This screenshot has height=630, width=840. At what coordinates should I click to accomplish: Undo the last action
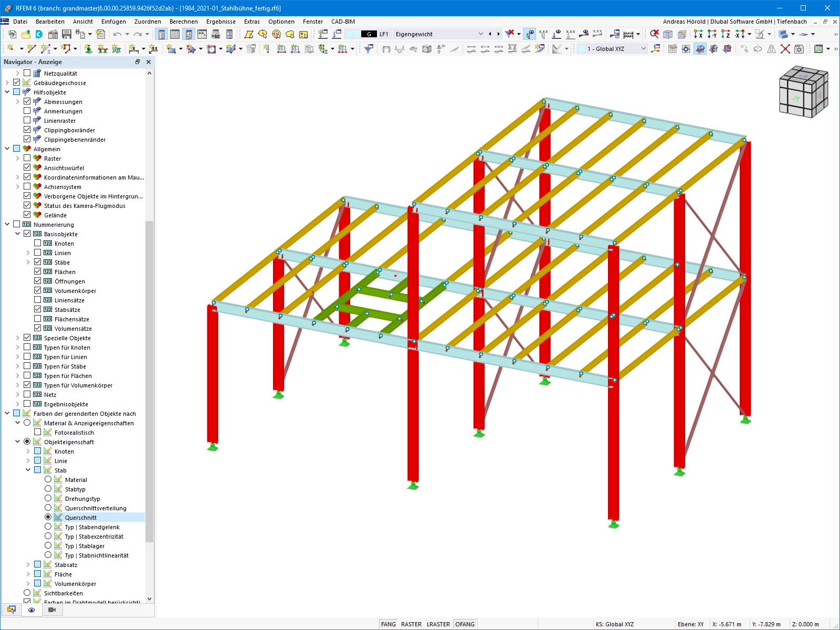pyautogui.click(x=117, y=34)
